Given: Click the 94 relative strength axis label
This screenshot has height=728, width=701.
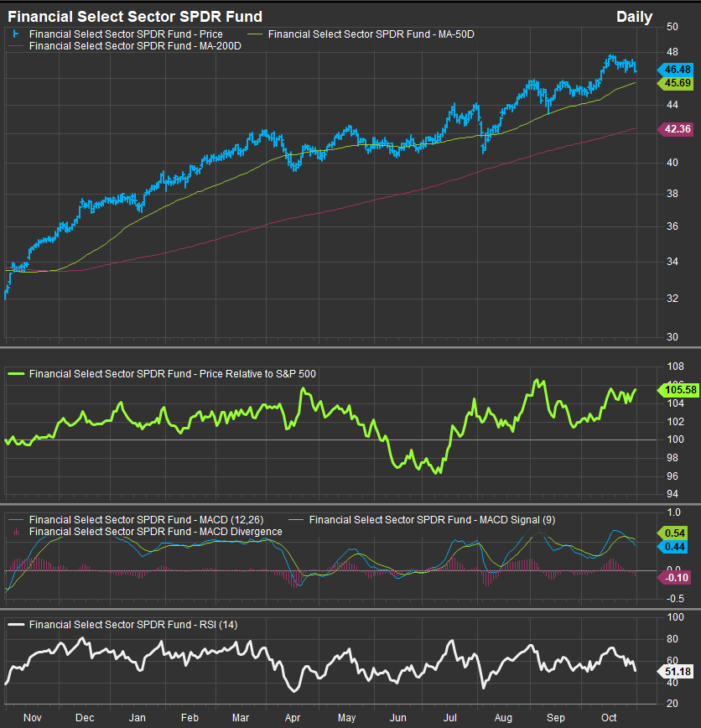Looking at the screenshot, I should coord(672,494).
